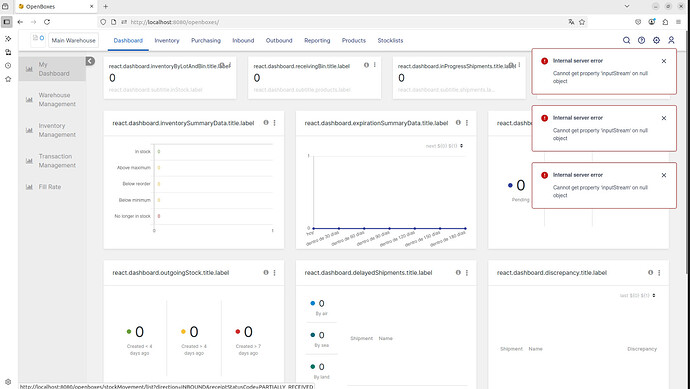Click the yellow Created > 4 days count
Image resolution: width=690 pixels, height=389 pixels.
coord(194,332)
